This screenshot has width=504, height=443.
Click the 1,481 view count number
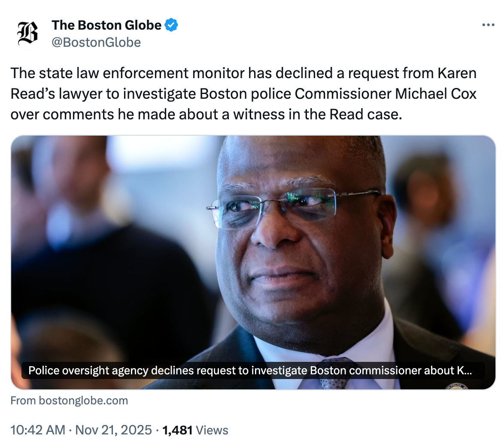[x=177, y=430]
